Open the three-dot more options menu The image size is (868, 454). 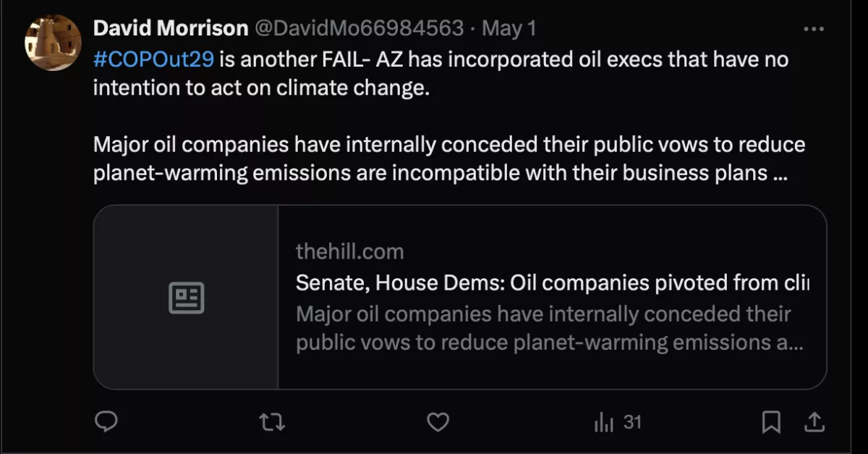click(814, 29)
